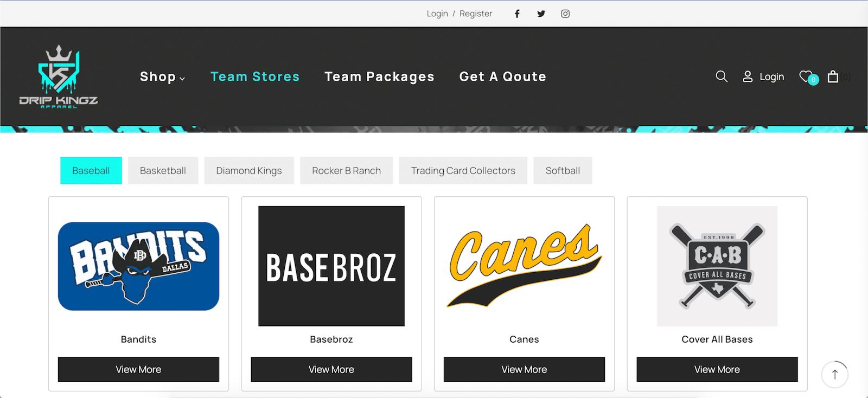
Task: View More for Bandits store
Action: (138, 369)
